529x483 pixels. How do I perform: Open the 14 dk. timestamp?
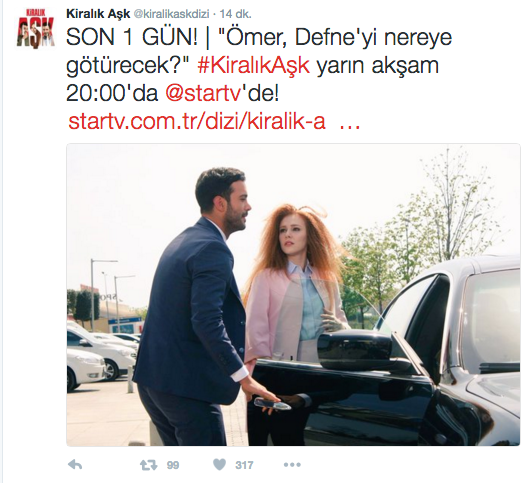tap(235, 14)
